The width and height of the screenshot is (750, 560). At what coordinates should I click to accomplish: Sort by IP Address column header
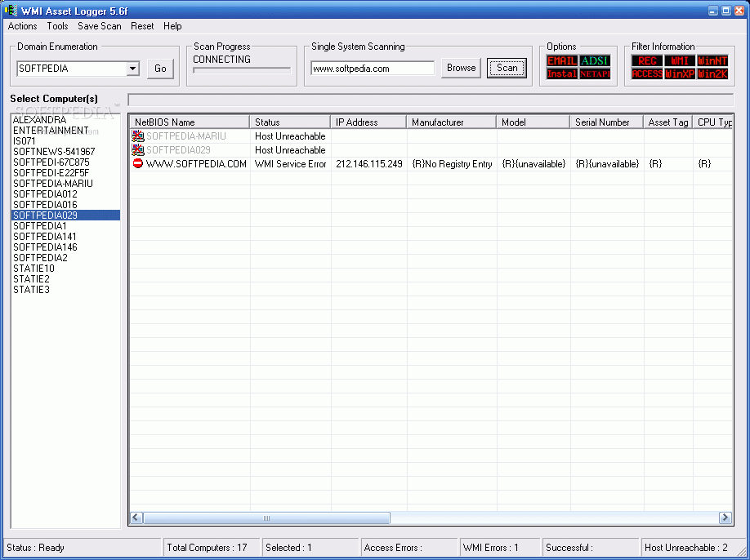point(368,122)
